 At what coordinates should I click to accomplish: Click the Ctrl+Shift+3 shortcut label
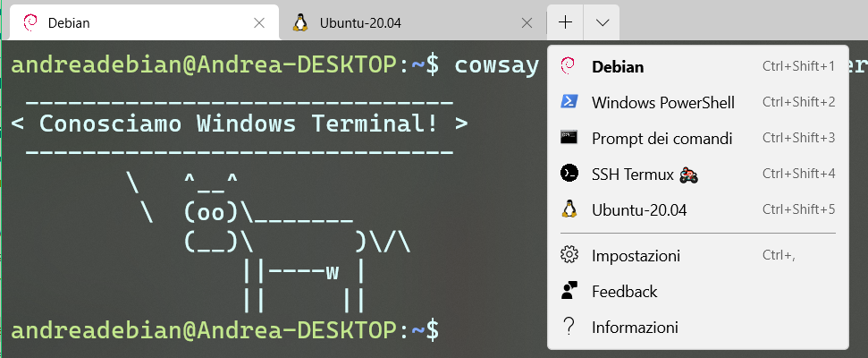click(798, 138)
